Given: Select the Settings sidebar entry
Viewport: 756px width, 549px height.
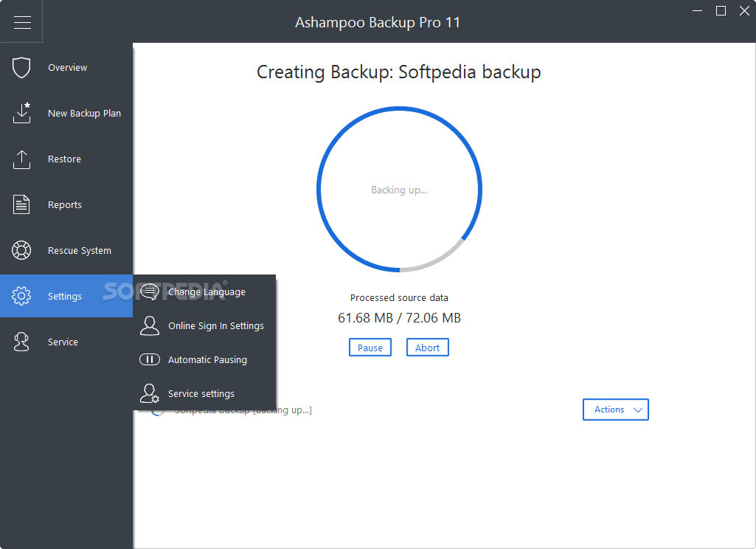Looking at the screenshot, I should pos(66,296).
